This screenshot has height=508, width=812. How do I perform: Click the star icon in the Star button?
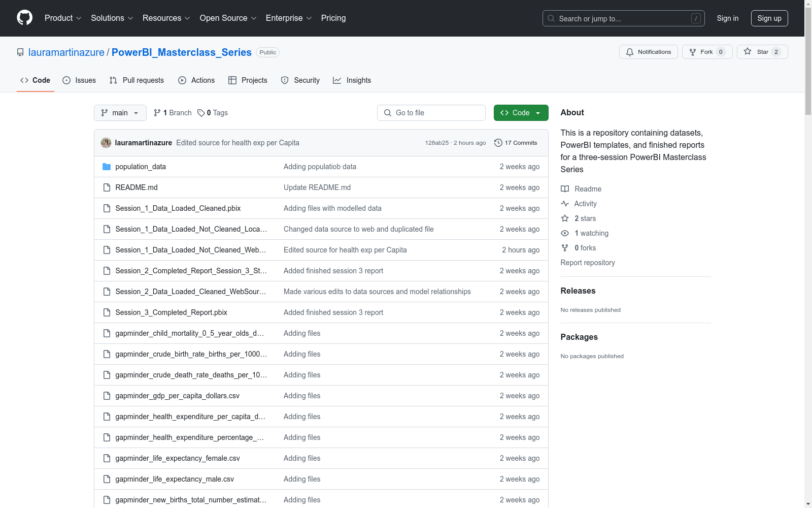click(748, 51)
